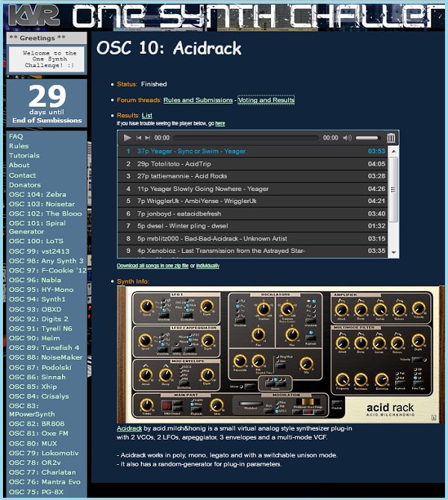Skip to the previous track in player
448x500 pixels.
139,138
